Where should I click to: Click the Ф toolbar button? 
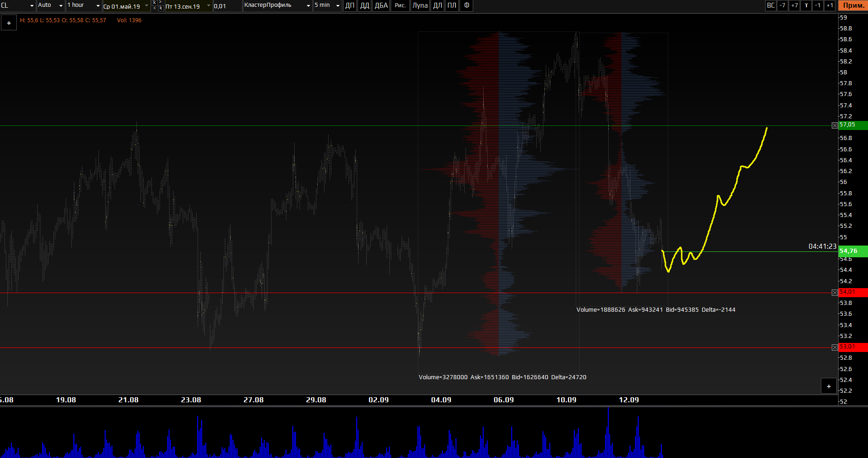466,5
